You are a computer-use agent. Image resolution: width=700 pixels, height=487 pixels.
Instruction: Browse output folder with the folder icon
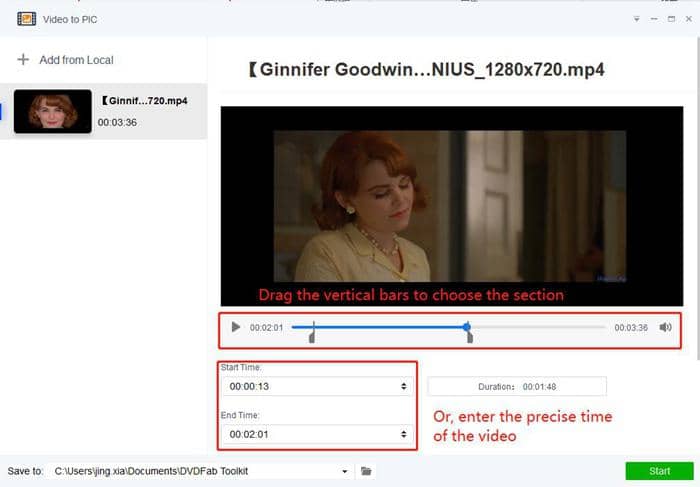(366, 471)
